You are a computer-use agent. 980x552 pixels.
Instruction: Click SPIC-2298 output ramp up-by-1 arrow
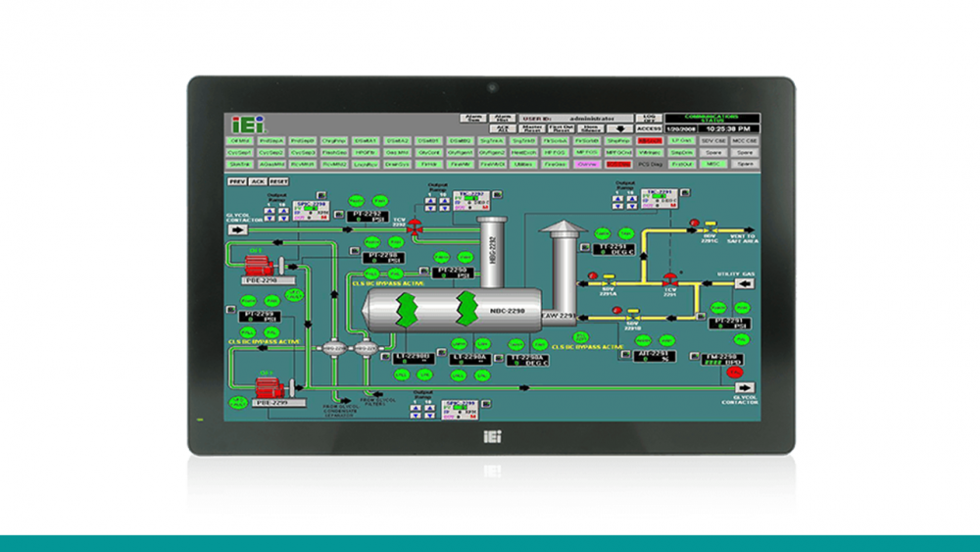point(269,212)
